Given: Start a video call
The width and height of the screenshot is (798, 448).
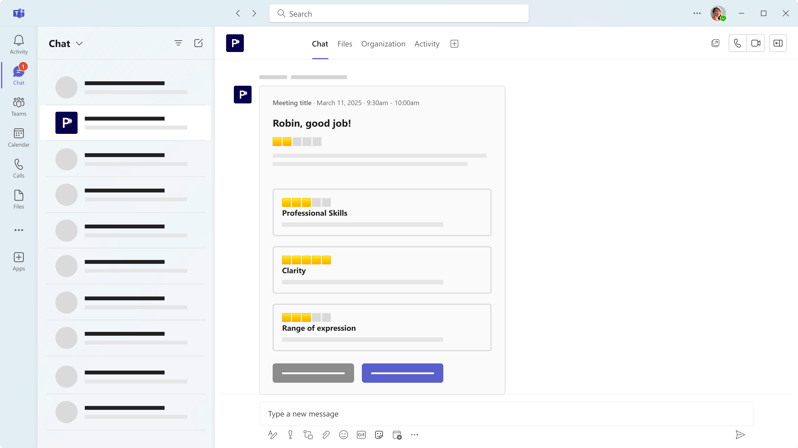Looking at the screenshot, I should pyautogui.click(x=756, y=43).
